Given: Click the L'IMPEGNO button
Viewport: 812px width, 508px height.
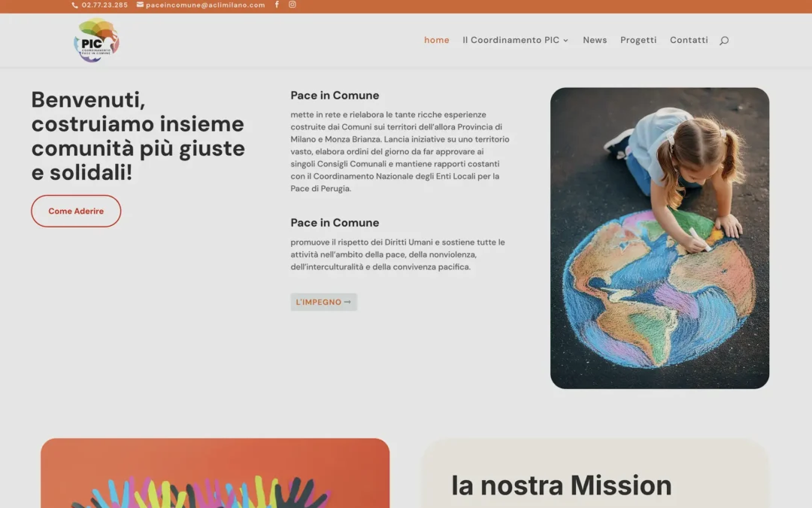Looking at the screenshot, I should pyautogui.click(x=323, y=303).
